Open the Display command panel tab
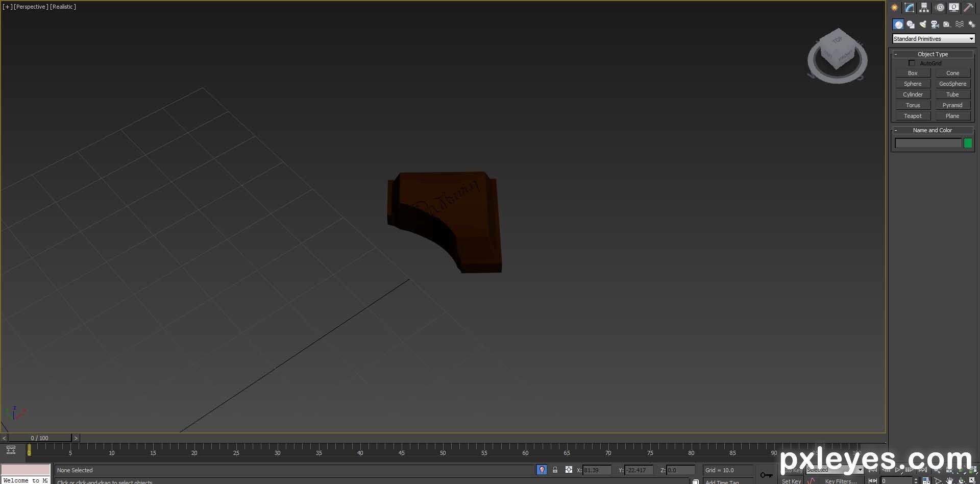This screenshot has height=484, width=980. pos(953,8)
